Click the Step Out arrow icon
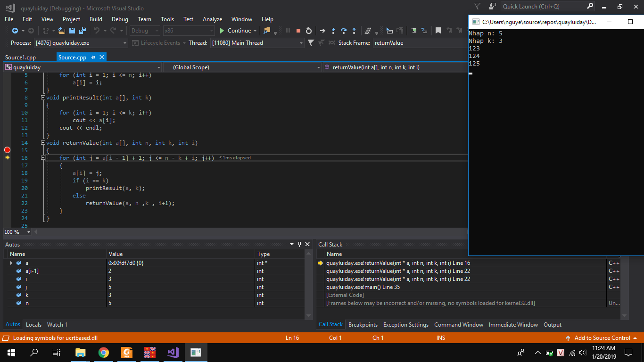The height and width of the screenshot is (362, 644). pos(354,31)
